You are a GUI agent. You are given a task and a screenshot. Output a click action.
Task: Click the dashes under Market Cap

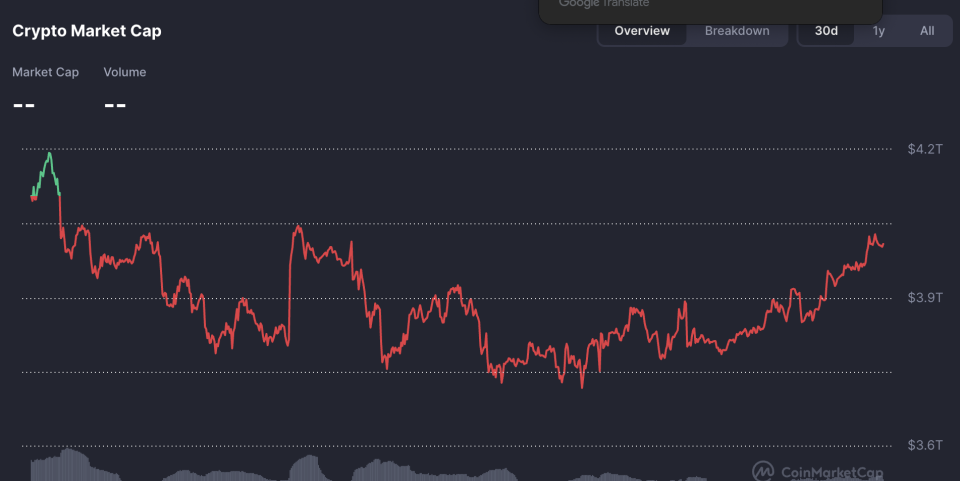(24, 103)
